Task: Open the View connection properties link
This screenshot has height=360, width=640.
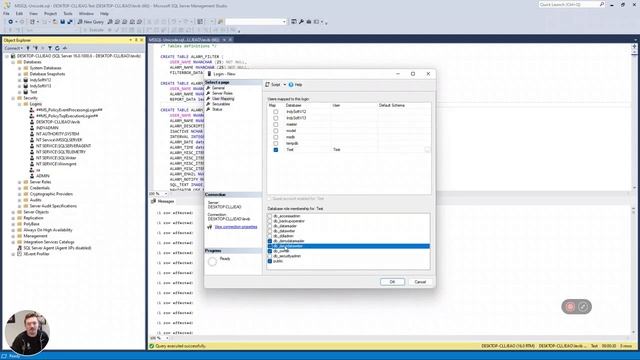Action: pos(236,227)
